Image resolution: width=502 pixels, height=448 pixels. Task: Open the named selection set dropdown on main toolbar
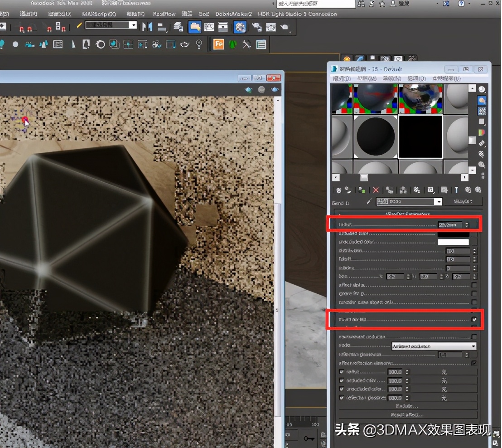pos(134,26)
